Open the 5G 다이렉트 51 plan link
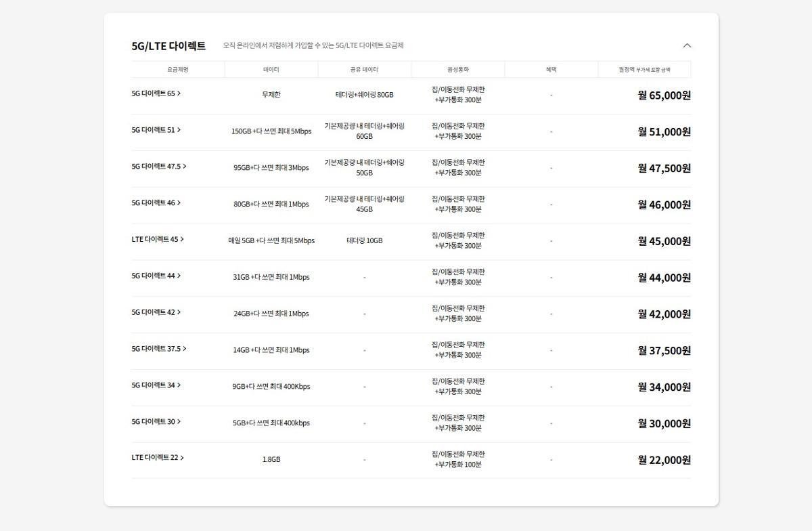Image resolution: width=812 pixels, height=531 pixels. pyautogui.click(x=156, y=130)
